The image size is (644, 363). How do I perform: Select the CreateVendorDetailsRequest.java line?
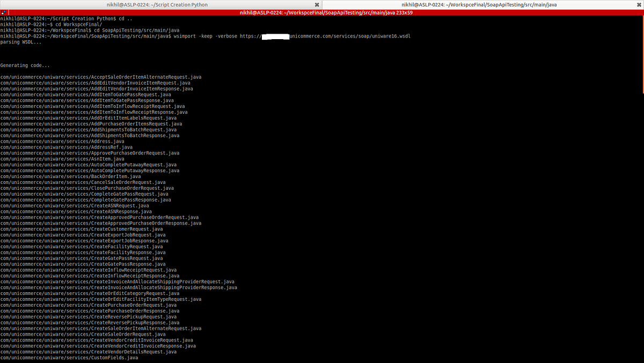89,352
